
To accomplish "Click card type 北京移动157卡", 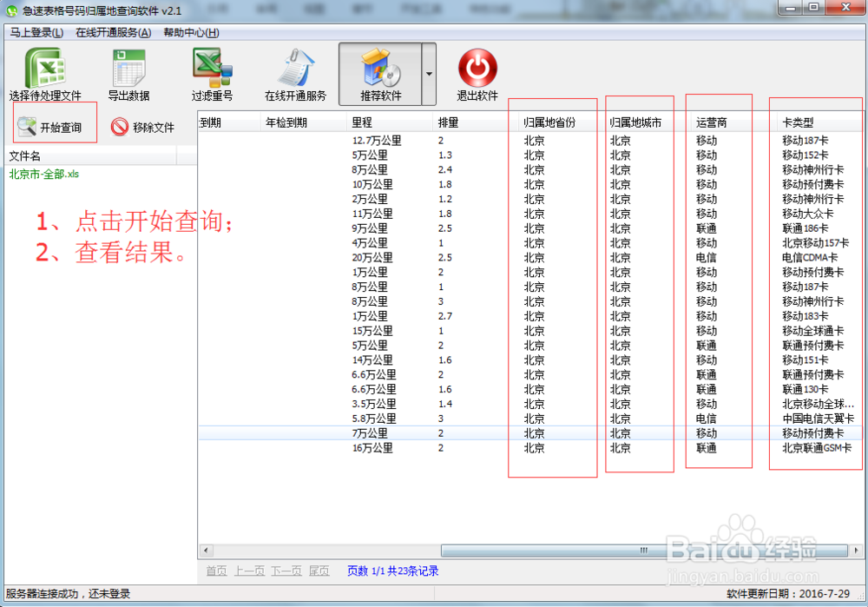I will pyautogui.click(x=815, y=242).
